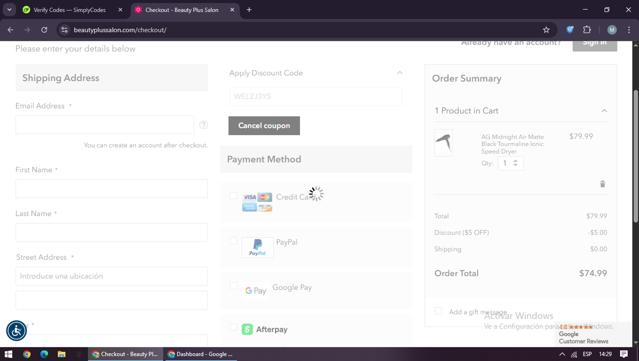Click the address bar URL
Screen dimensions: 639x361
click(x=120, y=30)
